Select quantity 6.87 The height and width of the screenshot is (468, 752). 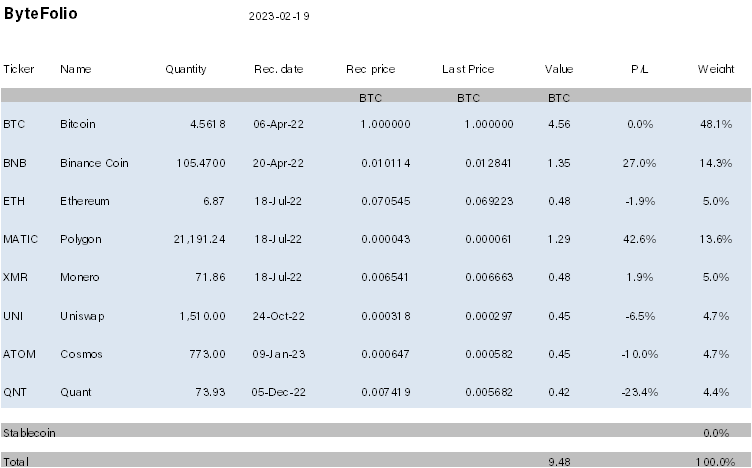pyautogui.click(x=214, y=201)
